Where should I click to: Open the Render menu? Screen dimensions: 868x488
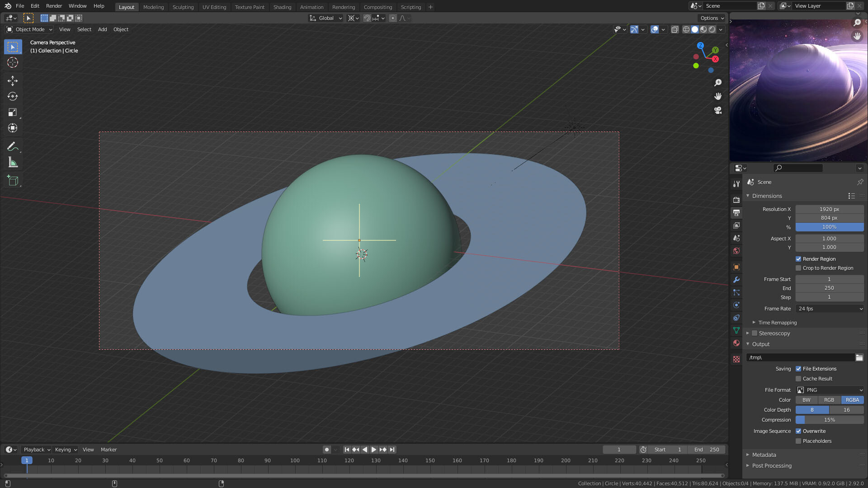[x=54, y=6]
